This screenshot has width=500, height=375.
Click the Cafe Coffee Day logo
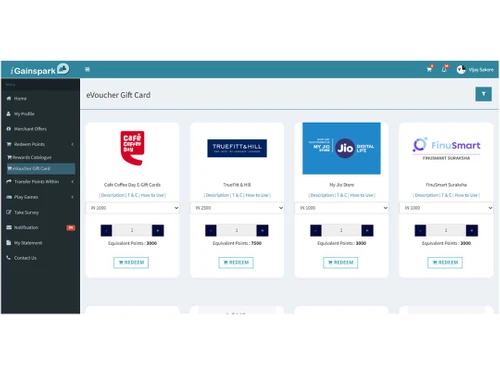(132, 148)
